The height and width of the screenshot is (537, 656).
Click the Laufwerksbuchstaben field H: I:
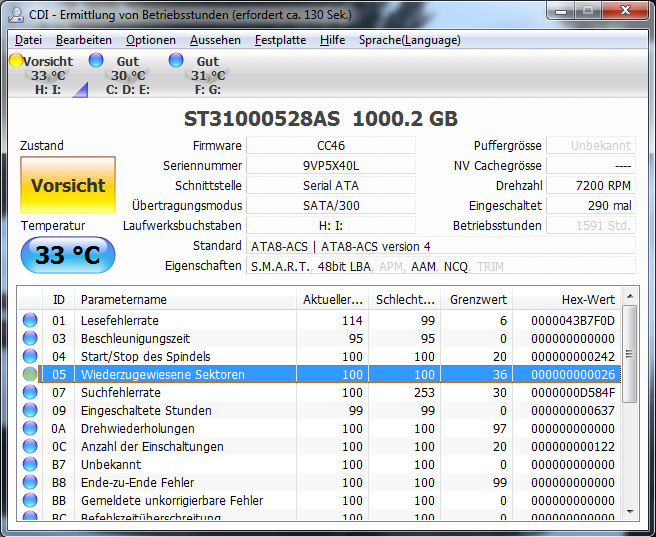coord(331,225)
